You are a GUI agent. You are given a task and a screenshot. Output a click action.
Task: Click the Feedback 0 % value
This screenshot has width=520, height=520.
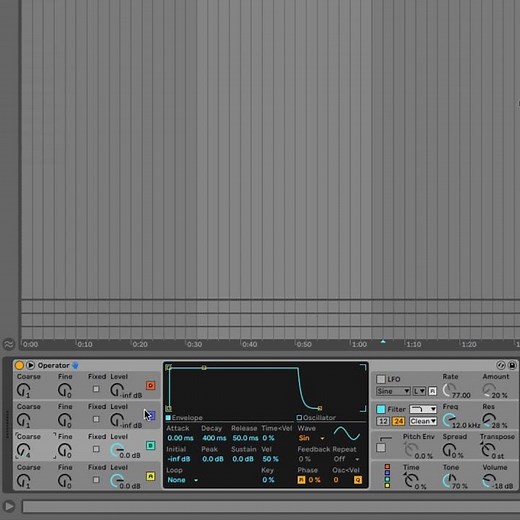click(305, 459)
